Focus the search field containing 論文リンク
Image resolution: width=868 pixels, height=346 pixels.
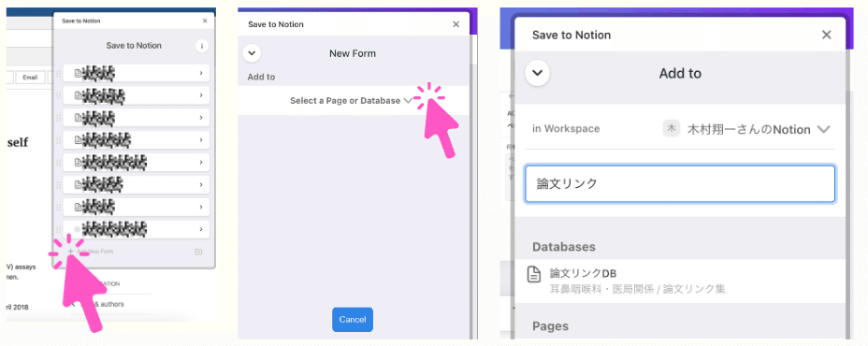coord(680,184)
